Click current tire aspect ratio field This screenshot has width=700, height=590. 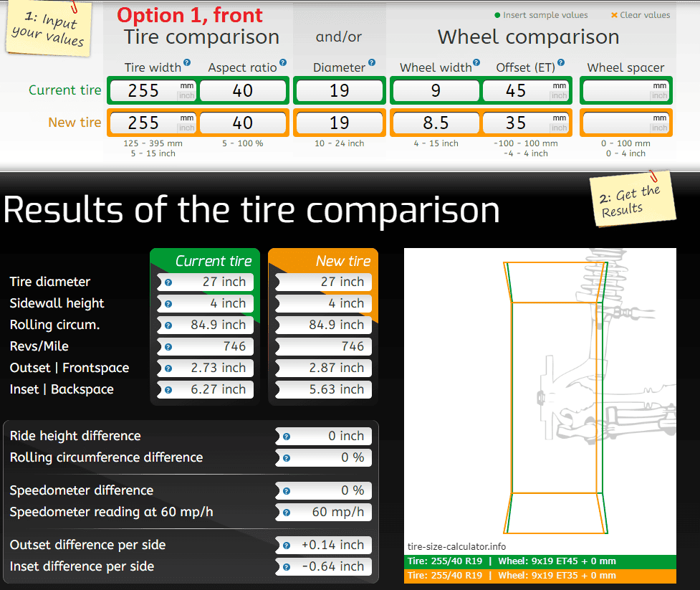tap(243, 90)
